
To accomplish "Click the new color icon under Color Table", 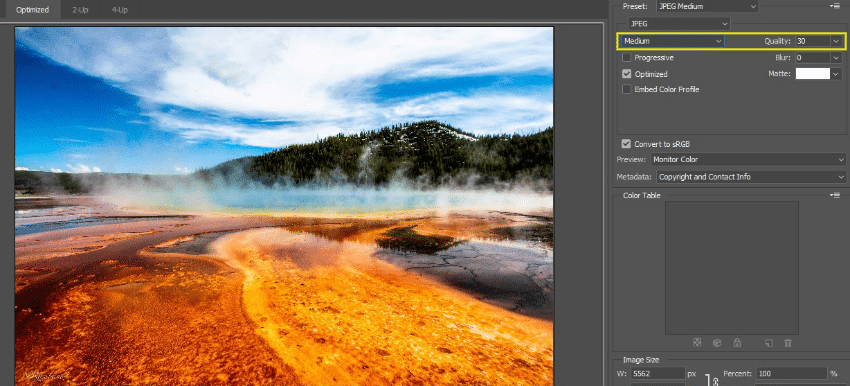I will pos(769,343).
